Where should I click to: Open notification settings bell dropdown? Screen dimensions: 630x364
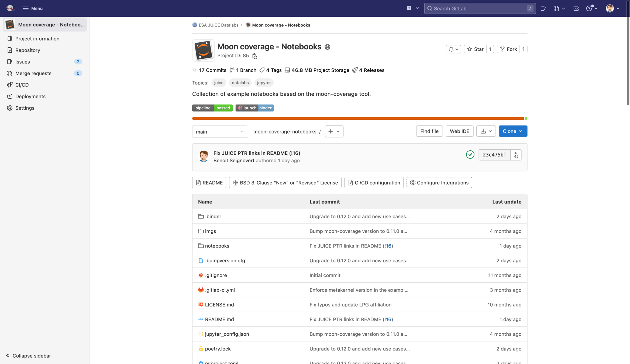[x=453, y=49]
